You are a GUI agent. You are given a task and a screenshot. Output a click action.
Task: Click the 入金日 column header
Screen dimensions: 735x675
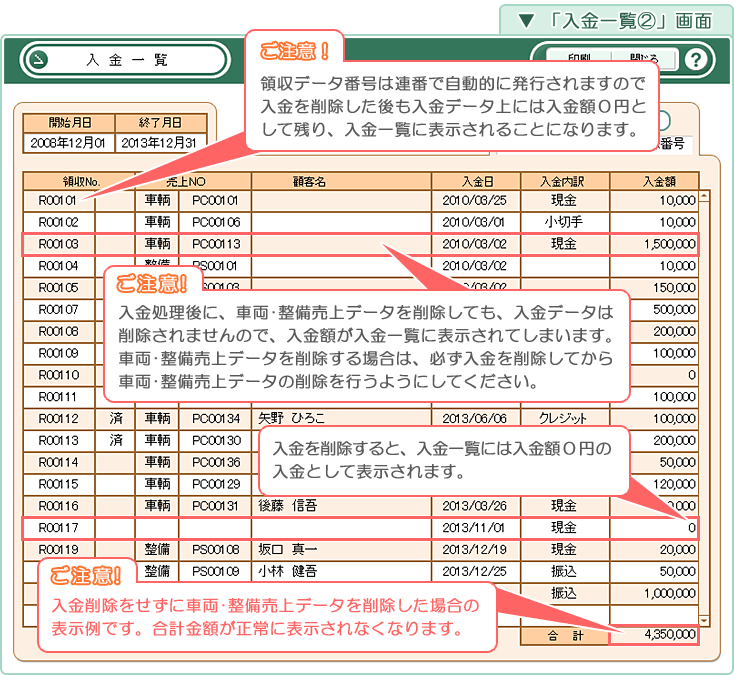pyautogui.click(x=477, y=181)
